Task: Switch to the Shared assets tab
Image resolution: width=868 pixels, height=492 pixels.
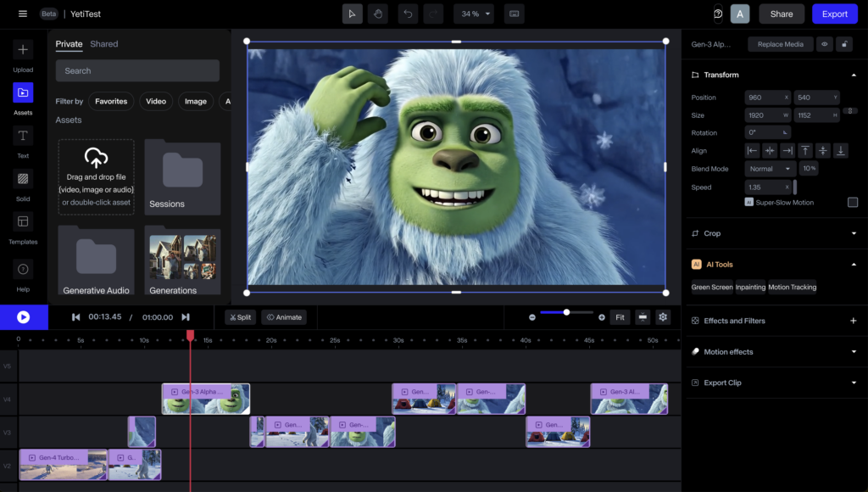Action: coord(104,44)
